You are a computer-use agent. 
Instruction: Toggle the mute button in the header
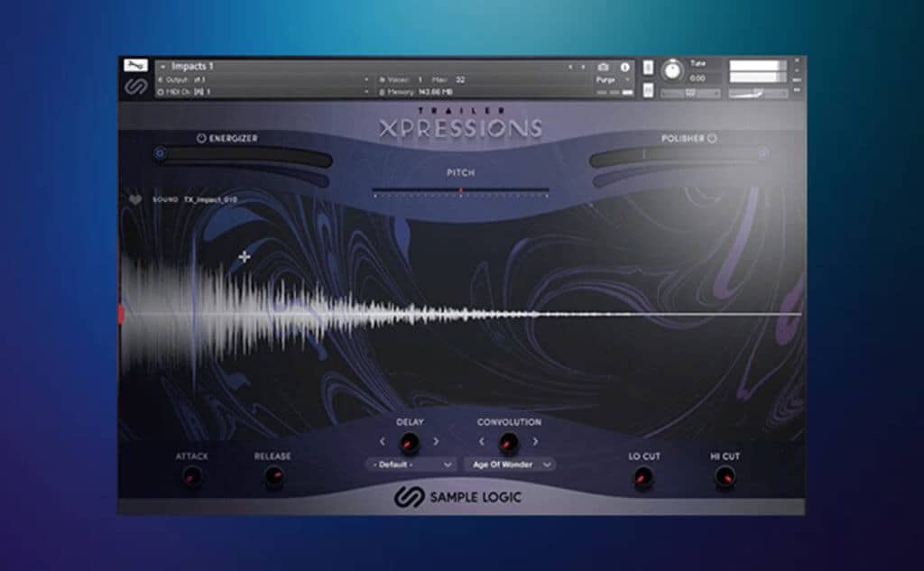pos(648,90)
